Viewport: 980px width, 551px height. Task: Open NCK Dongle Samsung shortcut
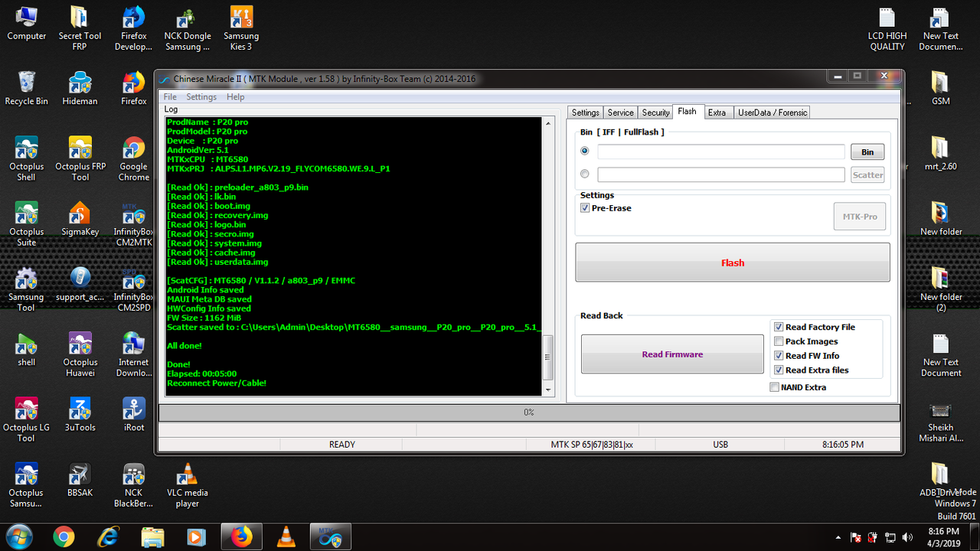[187, 28]
